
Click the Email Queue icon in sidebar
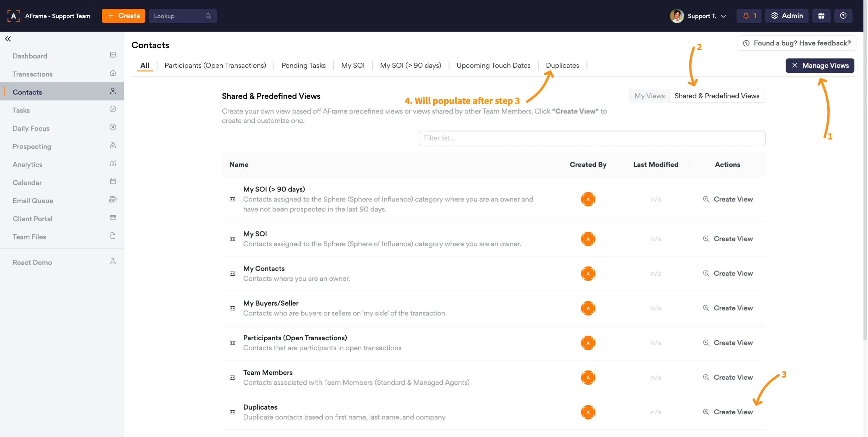(113, 200)
